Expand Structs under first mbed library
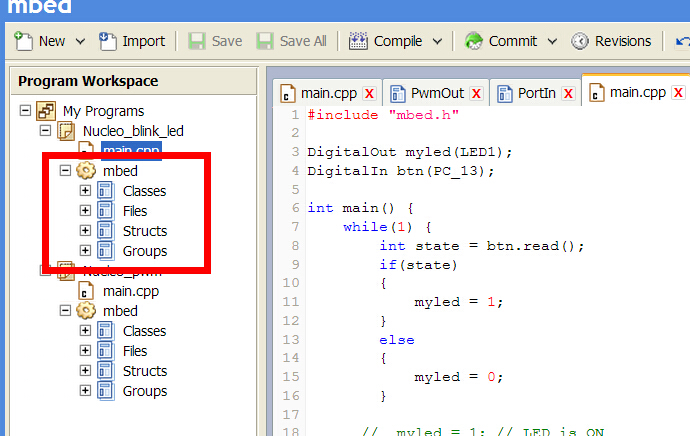 85,230
